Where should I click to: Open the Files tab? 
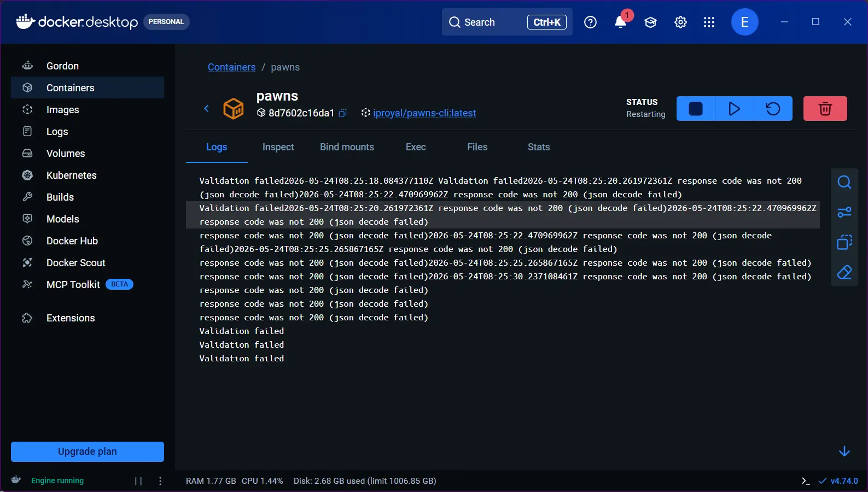(477, 147)
